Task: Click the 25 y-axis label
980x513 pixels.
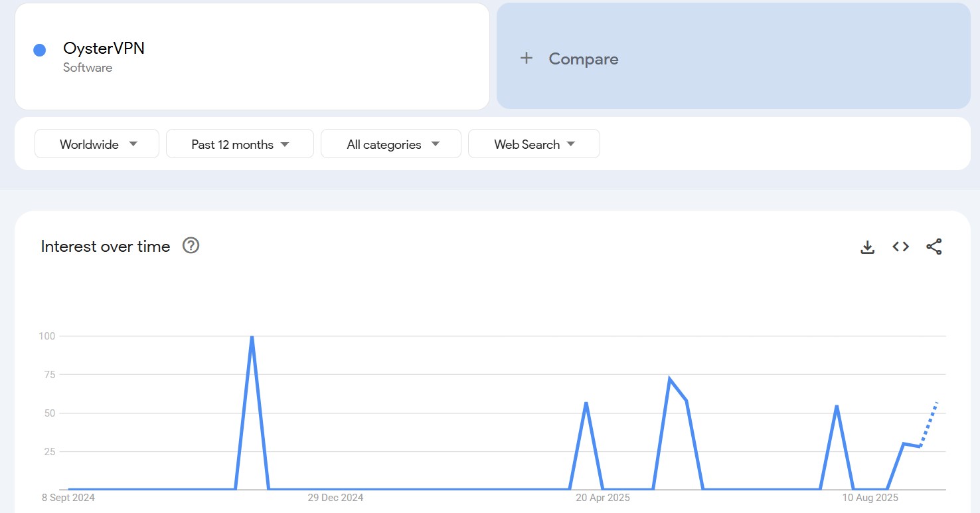Action: pos(50,452)
